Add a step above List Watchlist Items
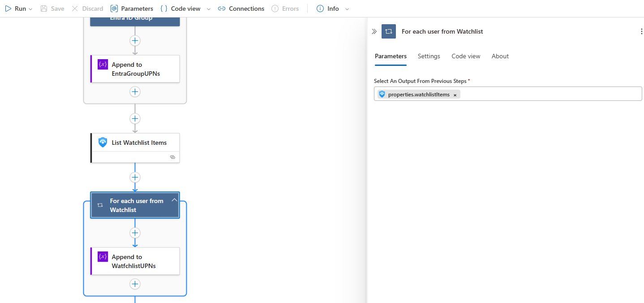This screenshot has height=303, width=644. pyautogui.click(x=135, y=118)
